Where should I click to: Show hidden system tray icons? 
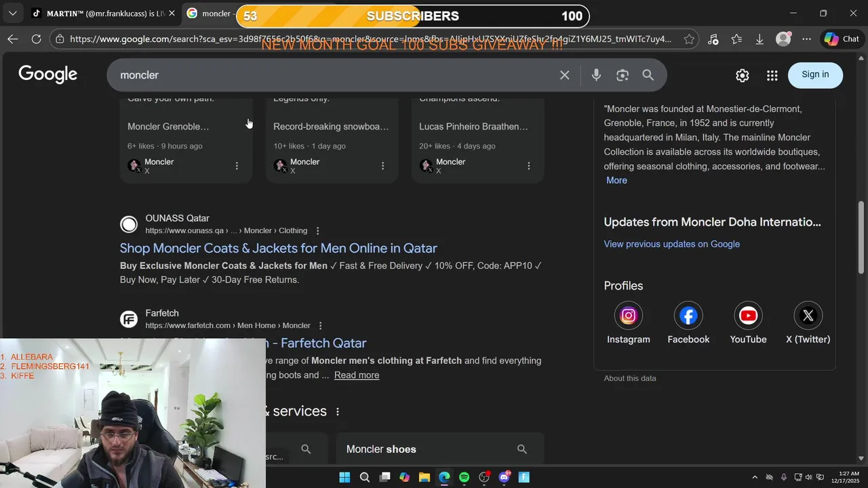click(x=755, y=477)
